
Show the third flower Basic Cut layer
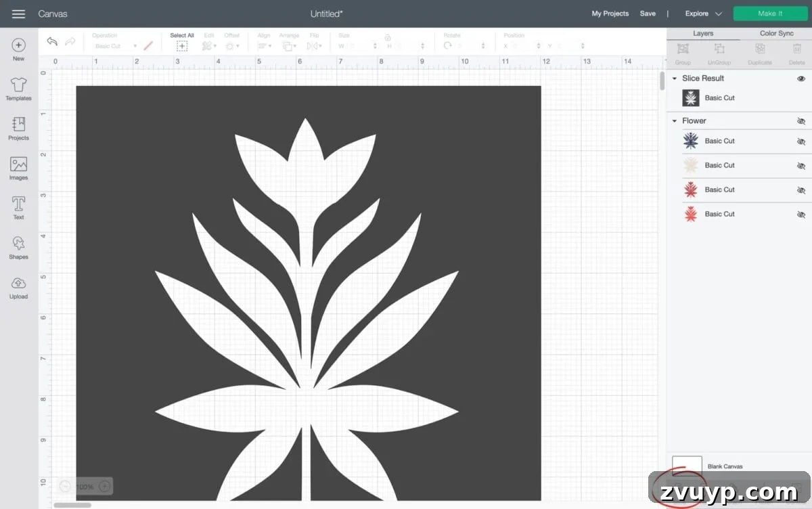pyautogui.click(x=801, y=190)
